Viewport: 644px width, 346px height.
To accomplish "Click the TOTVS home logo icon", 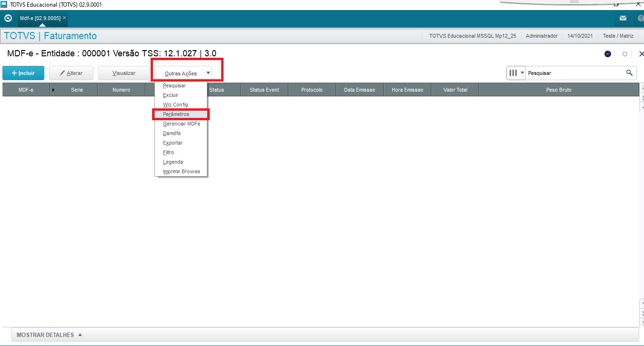I will click(x=8, y=19).
